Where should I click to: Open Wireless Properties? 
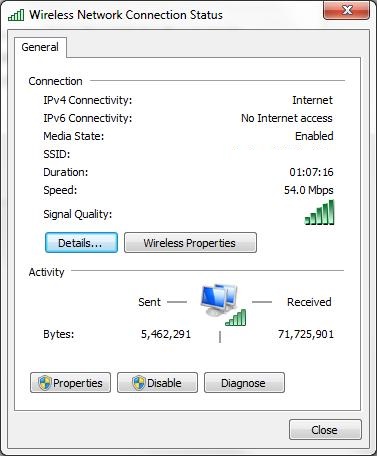pyautogui.click(x=190, y=243)
